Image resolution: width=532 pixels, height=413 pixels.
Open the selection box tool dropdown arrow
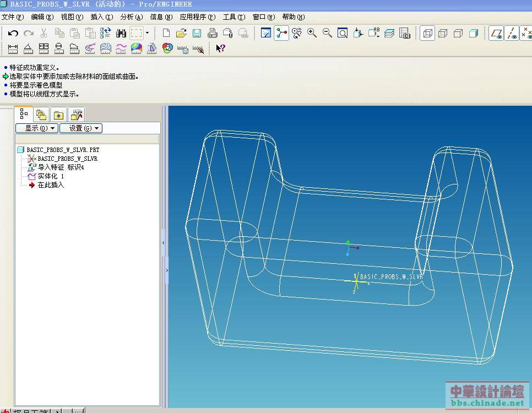coord(147,33)
